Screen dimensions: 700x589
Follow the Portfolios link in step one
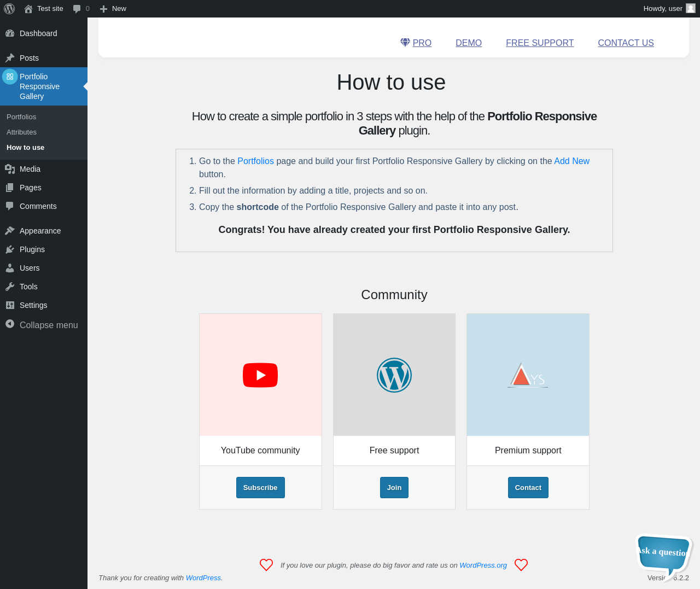tap(255, 161)
